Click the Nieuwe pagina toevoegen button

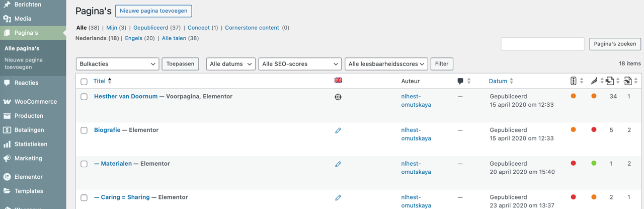(153, 11)
